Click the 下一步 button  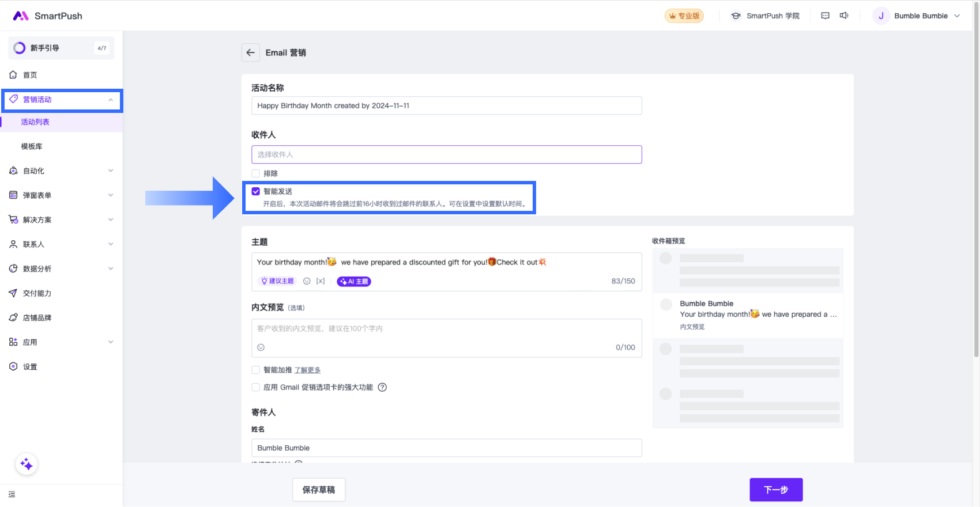(776, 490)
